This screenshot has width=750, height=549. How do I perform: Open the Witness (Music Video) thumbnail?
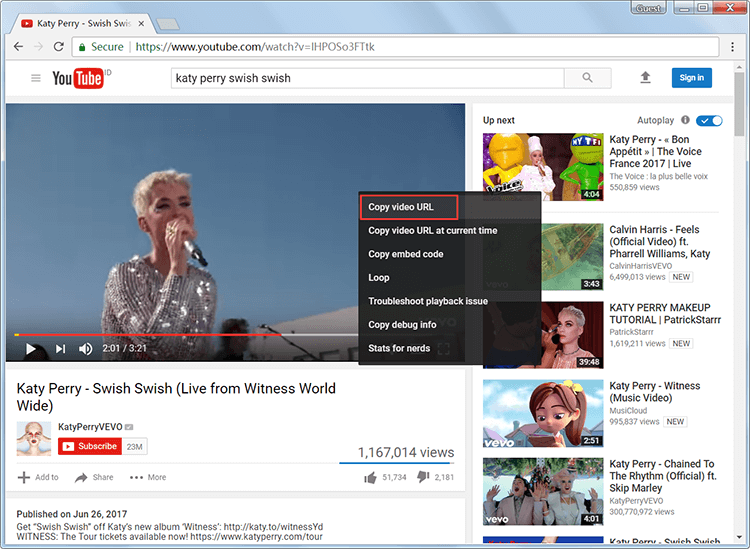pos(543,413)
